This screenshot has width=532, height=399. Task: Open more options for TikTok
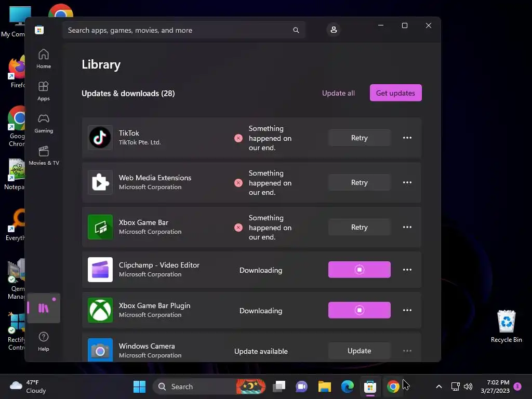tap(407, 138)
